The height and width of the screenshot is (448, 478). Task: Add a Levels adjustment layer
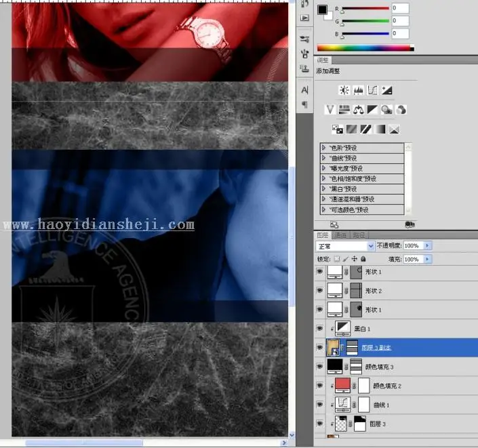pos(358,90)
